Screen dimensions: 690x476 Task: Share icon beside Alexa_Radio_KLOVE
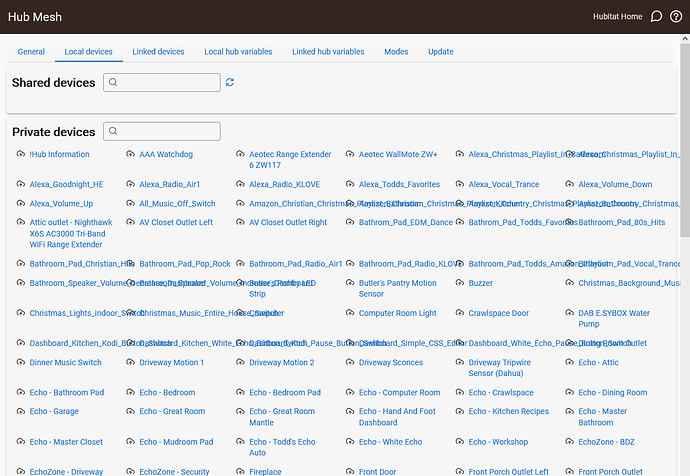pos(240,184)
